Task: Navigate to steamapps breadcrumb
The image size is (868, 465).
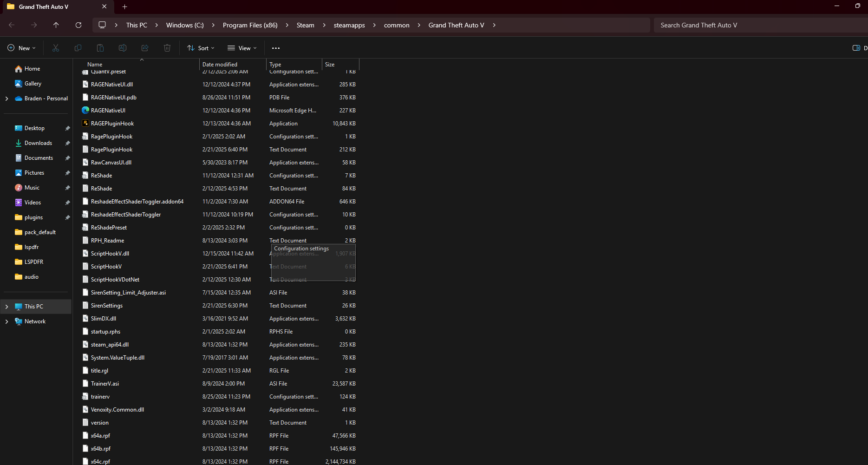Action: coord(349,25)
